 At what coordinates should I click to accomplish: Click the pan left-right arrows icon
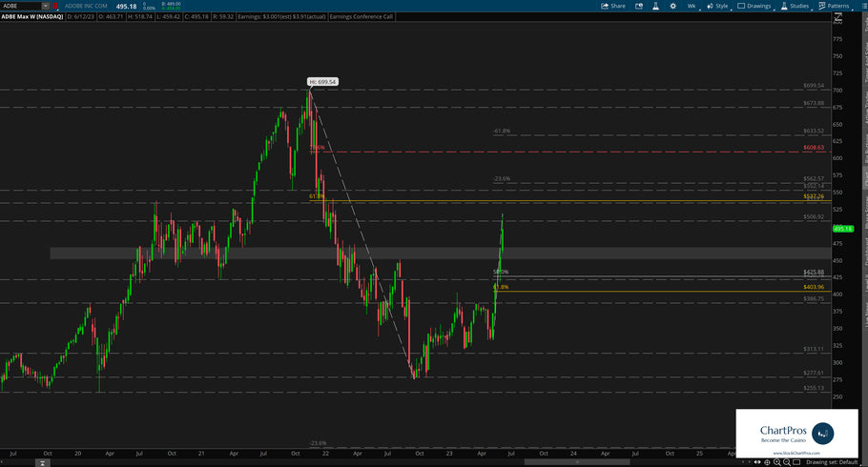pyautogui.click(x=756, y=462)
